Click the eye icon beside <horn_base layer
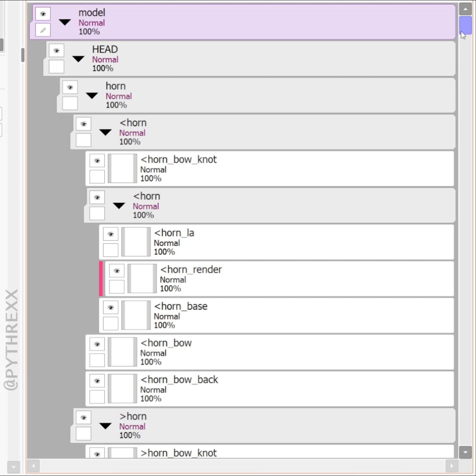This screenshot has width=476, height=476. 110,308
